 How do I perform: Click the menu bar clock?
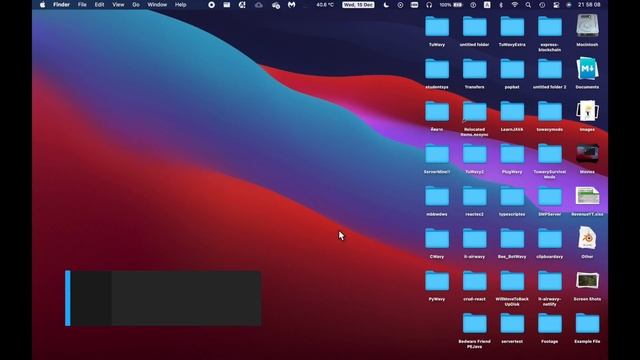point(589,5)
